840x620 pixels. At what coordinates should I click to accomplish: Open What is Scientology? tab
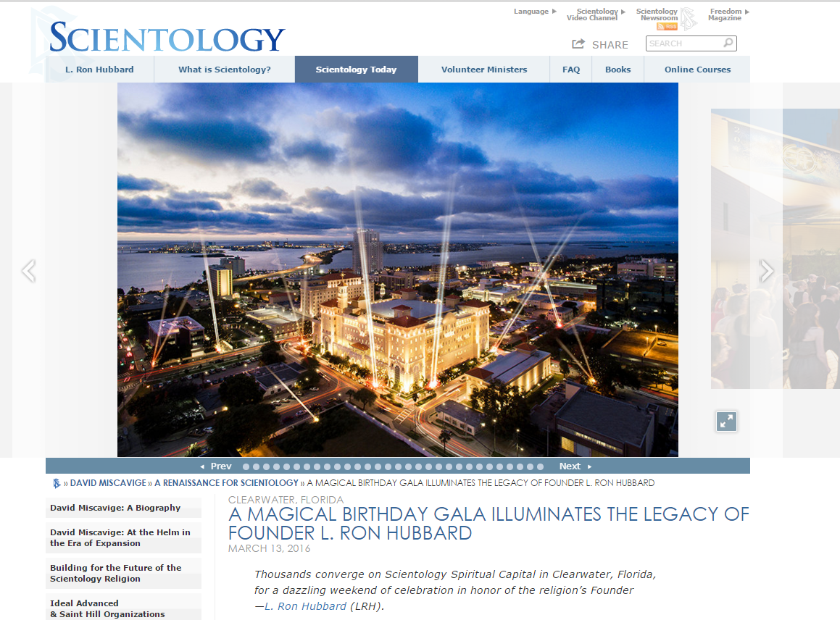pyautogui.click(x=225, y=69)
